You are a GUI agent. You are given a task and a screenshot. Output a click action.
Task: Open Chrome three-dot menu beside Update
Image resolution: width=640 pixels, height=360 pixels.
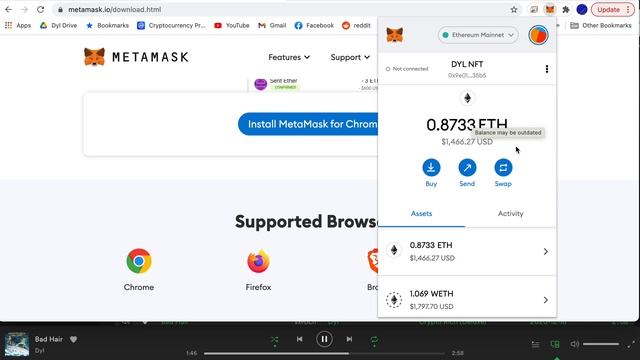click(628, 9)
